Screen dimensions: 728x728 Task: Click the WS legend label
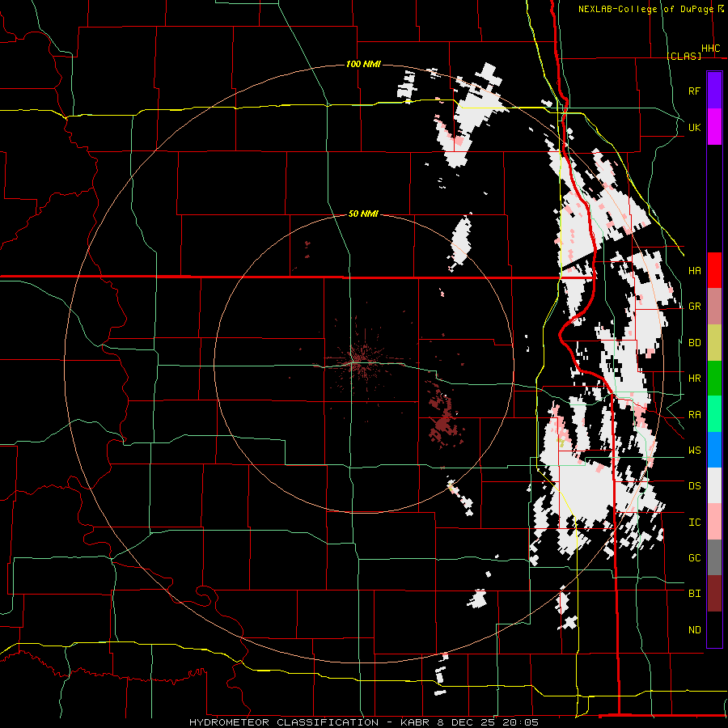694,451
